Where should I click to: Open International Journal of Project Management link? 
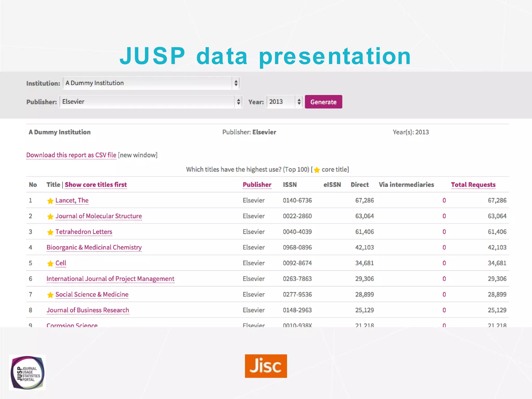pyautogui.click(x=110, y=279)
